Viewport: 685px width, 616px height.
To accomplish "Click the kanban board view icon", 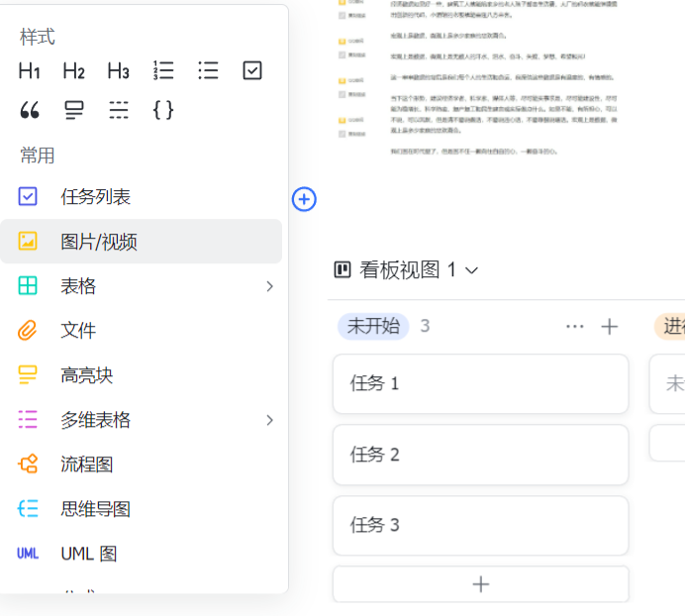I will [x=342, y=269].
